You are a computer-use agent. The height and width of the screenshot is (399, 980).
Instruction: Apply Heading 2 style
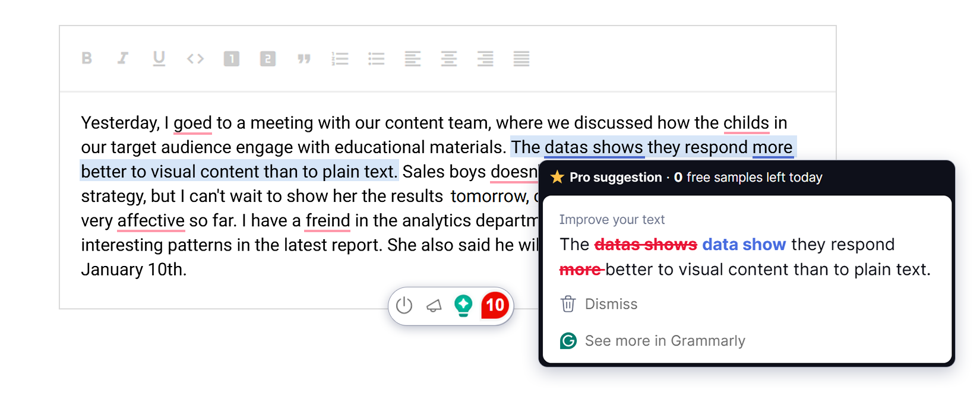tap(268, 58)
